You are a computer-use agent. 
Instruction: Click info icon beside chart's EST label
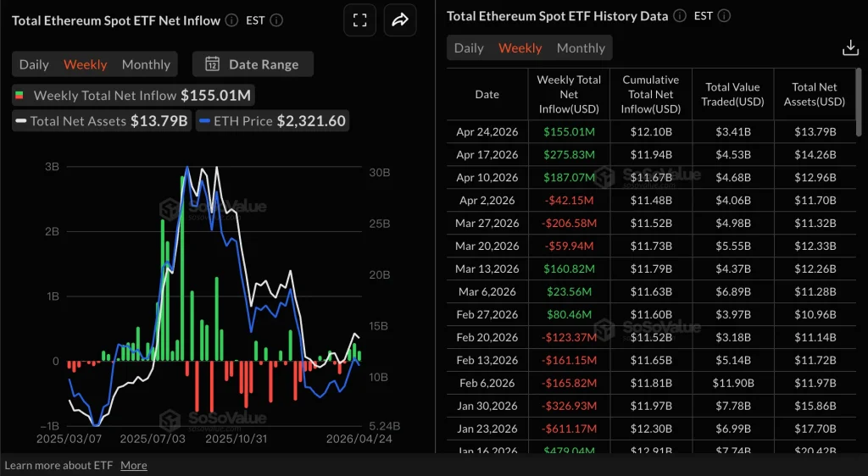tap(277, 20)
